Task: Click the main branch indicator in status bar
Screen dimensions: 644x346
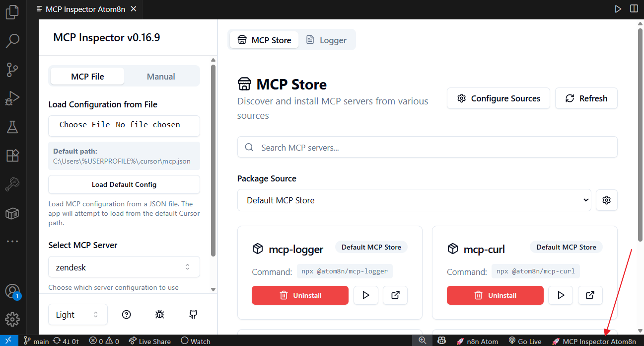Action: coord(37,341)
